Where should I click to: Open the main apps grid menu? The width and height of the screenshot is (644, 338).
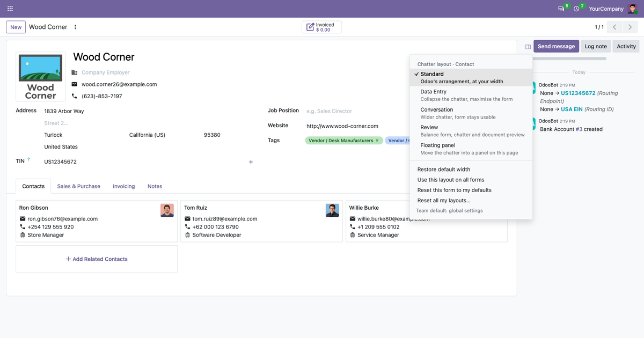10,9
